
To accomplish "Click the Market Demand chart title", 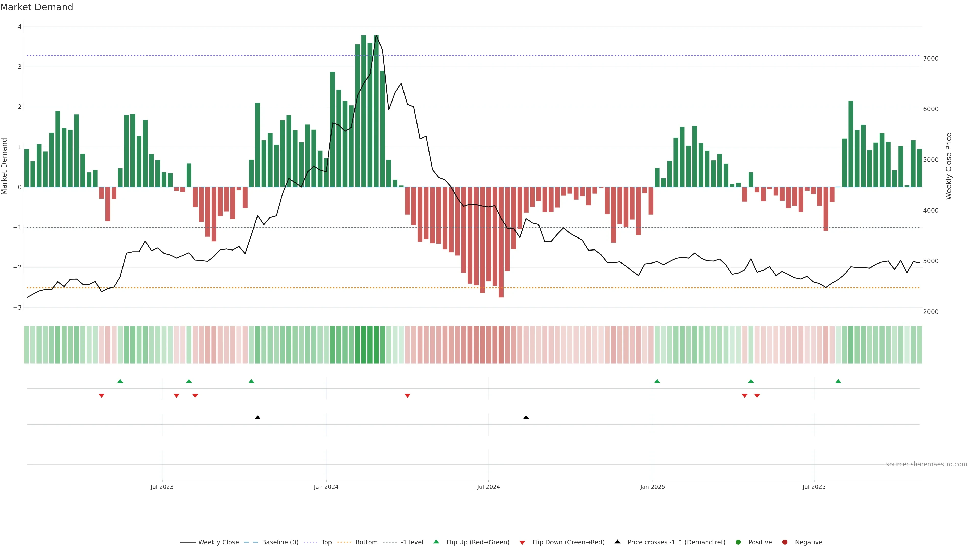I will [36, 7].
